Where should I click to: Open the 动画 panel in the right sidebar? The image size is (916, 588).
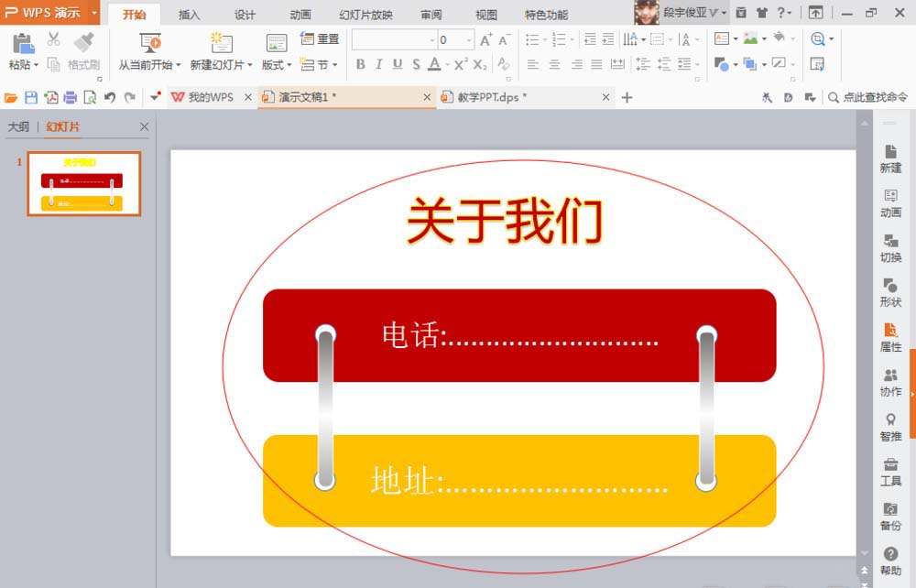[x=890, y=201]
